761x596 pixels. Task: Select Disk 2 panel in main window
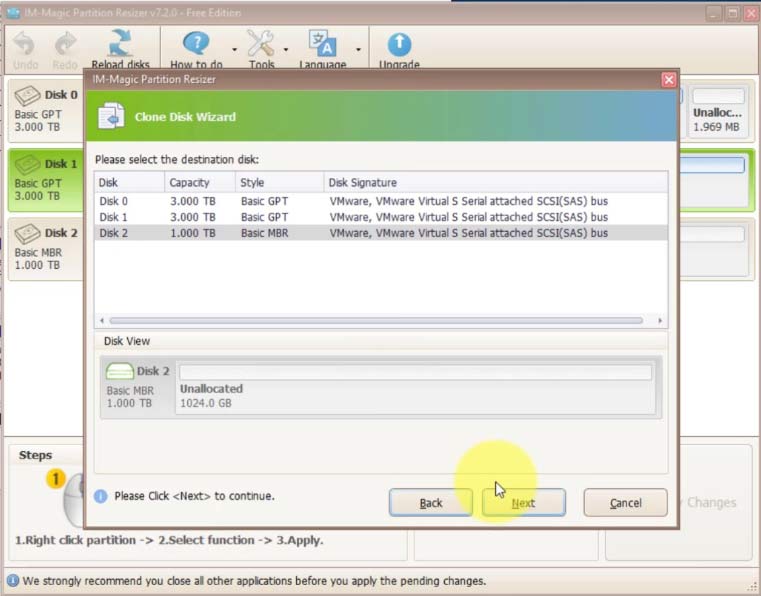[46, 249]
